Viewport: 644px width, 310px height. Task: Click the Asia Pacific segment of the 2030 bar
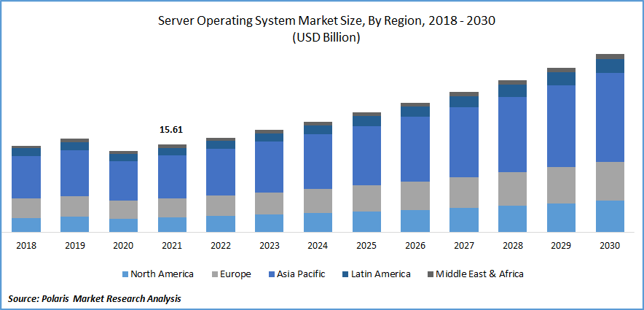[610, 117]
